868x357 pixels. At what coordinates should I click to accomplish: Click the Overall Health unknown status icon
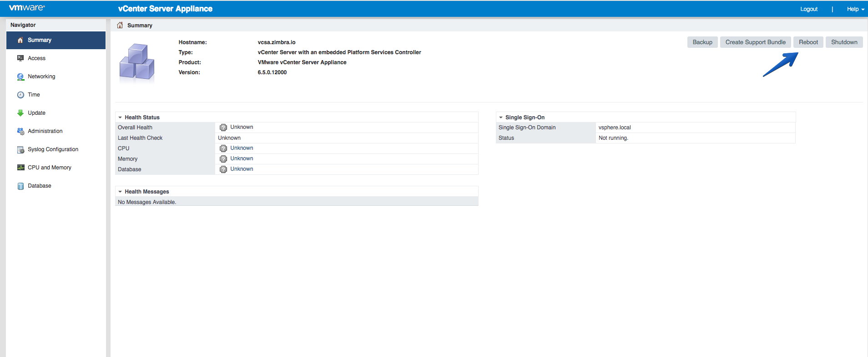(223, 127)
